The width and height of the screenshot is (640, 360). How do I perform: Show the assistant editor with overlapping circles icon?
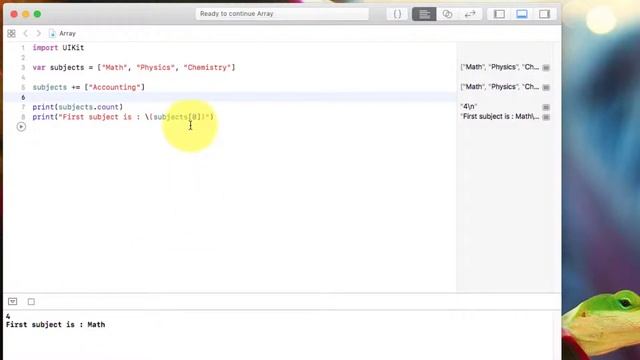point(447,14)
